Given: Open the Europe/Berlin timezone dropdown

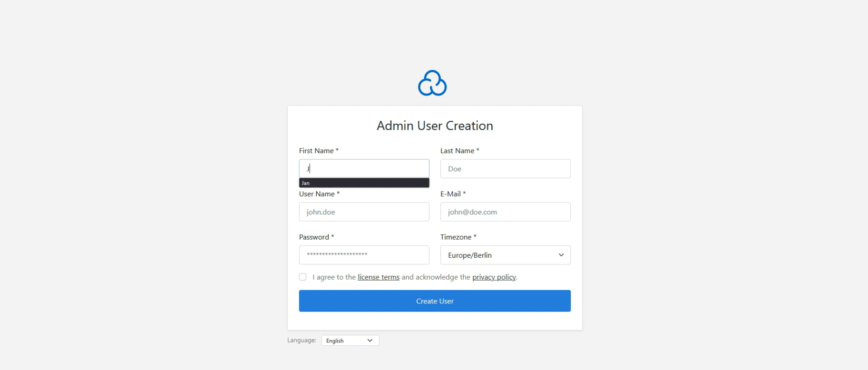Looking at the screenshot, I should pos(505,255).
